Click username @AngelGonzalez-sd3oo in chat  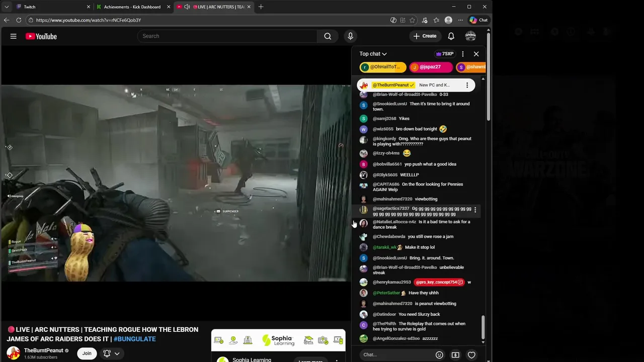(396, 339)
